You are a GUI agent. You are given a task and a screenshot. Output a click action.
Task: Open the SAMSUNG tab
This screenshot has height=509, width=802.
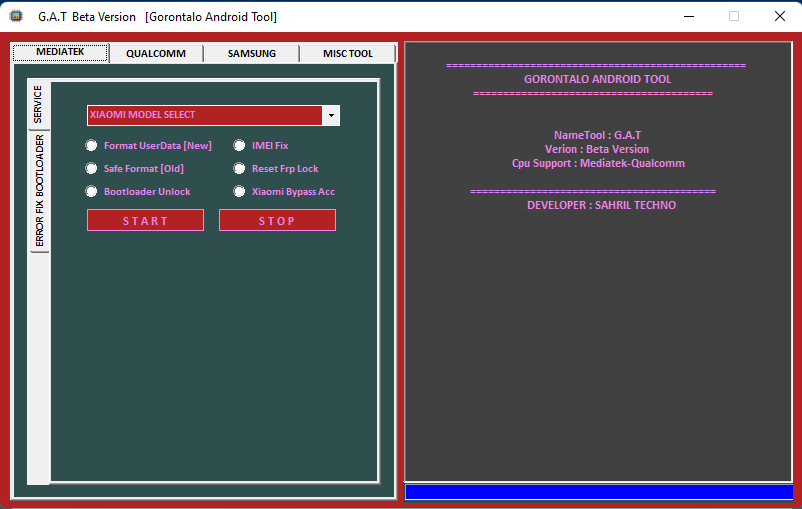coord(252,54)
